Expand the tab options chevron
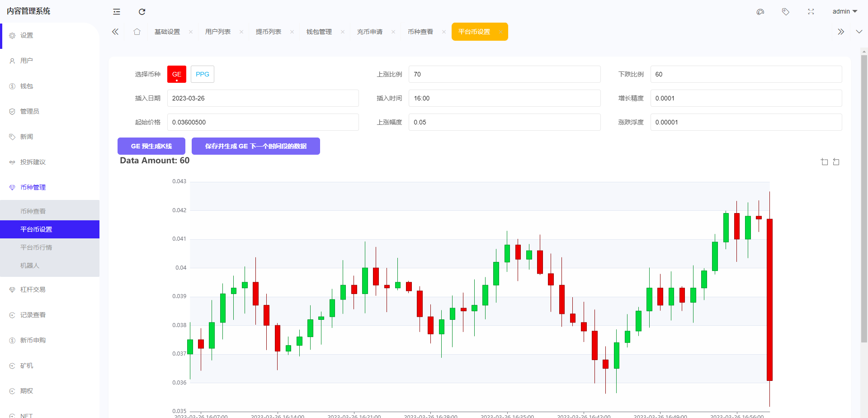This screenshot has height=418, width=868. click(x=859, y=32)
